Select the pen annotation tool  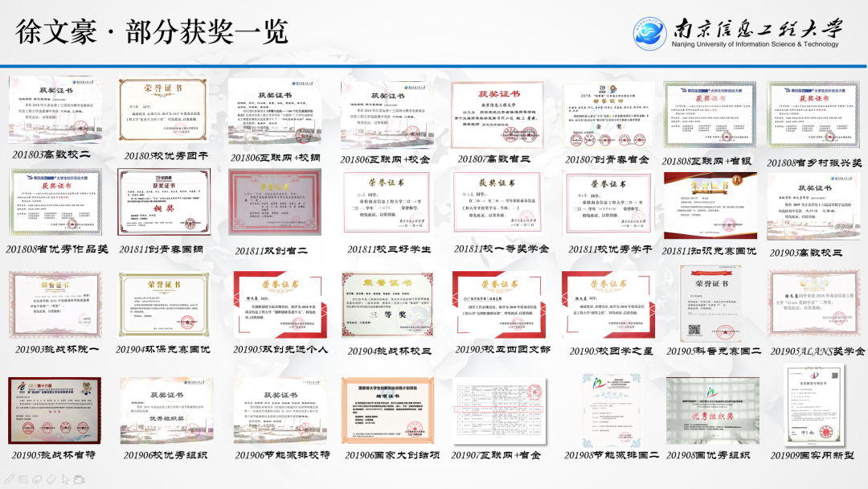[10, 479]
